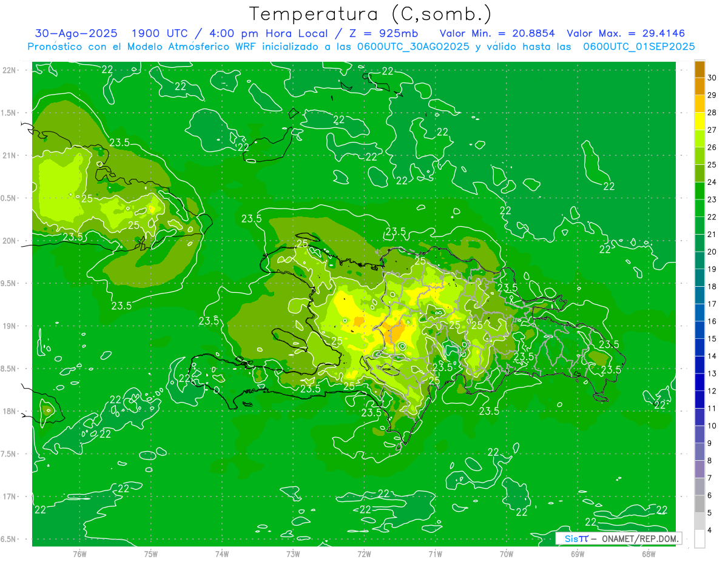Click the "69W" longitude axis label
Screen dimensions: 728x562
pos(578,554)
